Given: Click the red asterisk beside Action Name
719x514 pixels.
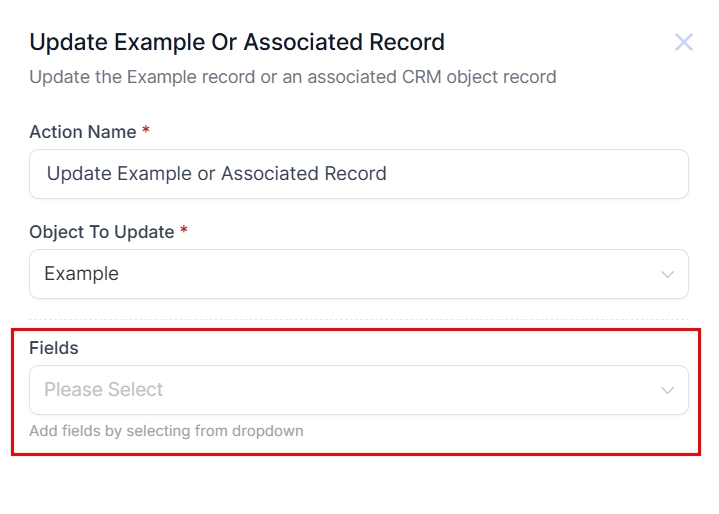Looking at the screenshot, I should tap(146, 131).
